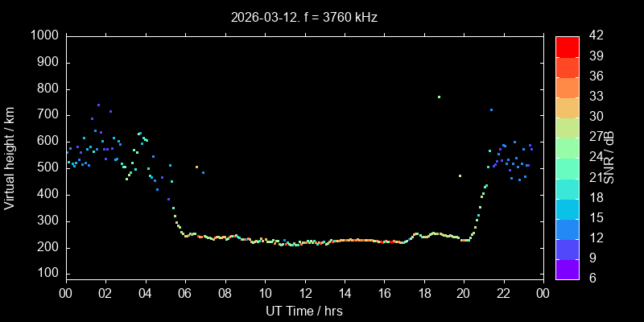Click the 100 km height tick label

click(x=47, y=275)
